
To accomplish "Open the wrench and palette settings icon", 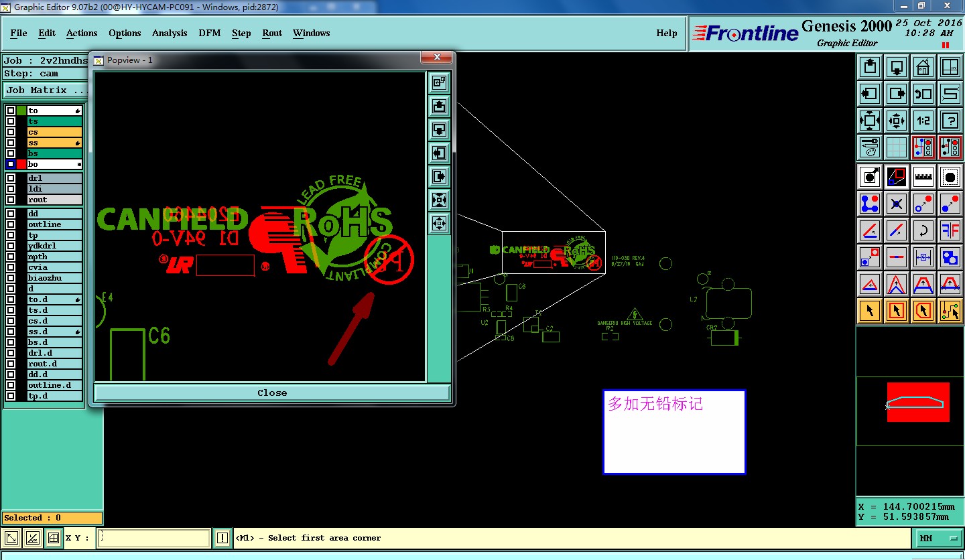I will click(x=870, y=147).
